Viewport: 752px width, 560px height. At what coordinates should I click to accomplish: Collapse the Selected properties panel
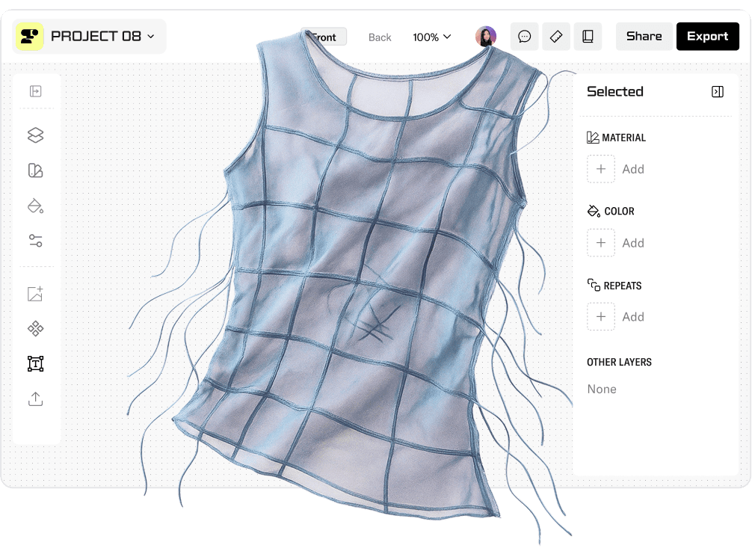point(717,92)
